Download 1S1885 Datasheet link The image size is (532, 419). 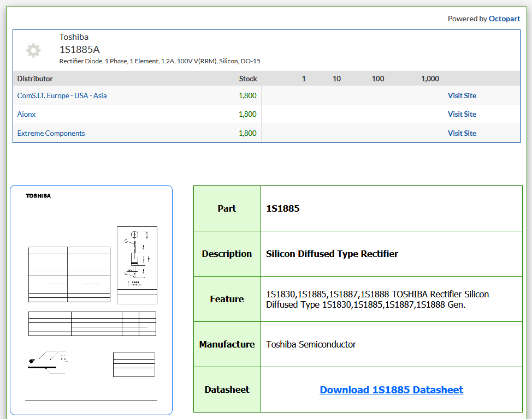(x=391, y=390)
